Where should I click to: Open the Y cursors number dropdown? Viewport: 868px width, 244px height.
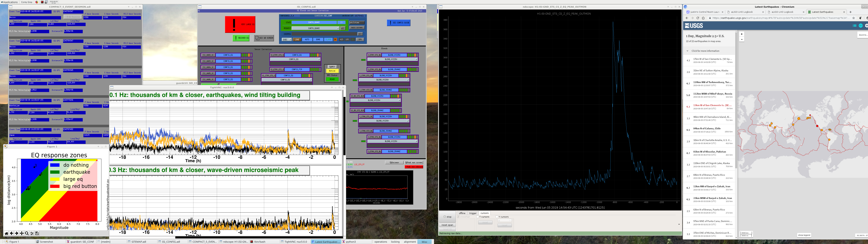click(504, 221)
